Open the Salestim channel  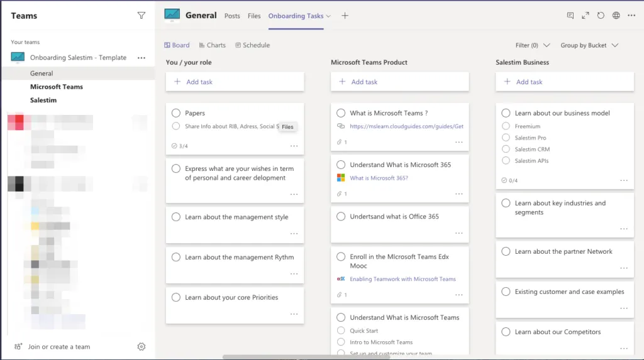tap(43, 100)
